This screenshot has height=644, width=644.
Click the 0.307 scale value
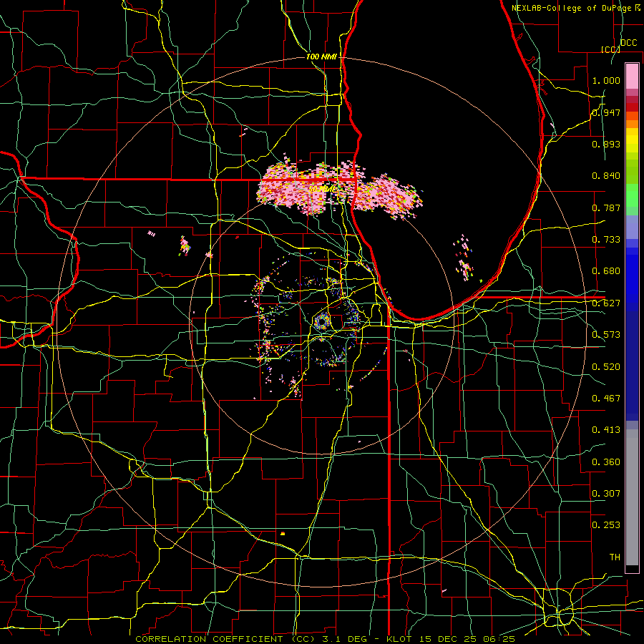(606, 494)
